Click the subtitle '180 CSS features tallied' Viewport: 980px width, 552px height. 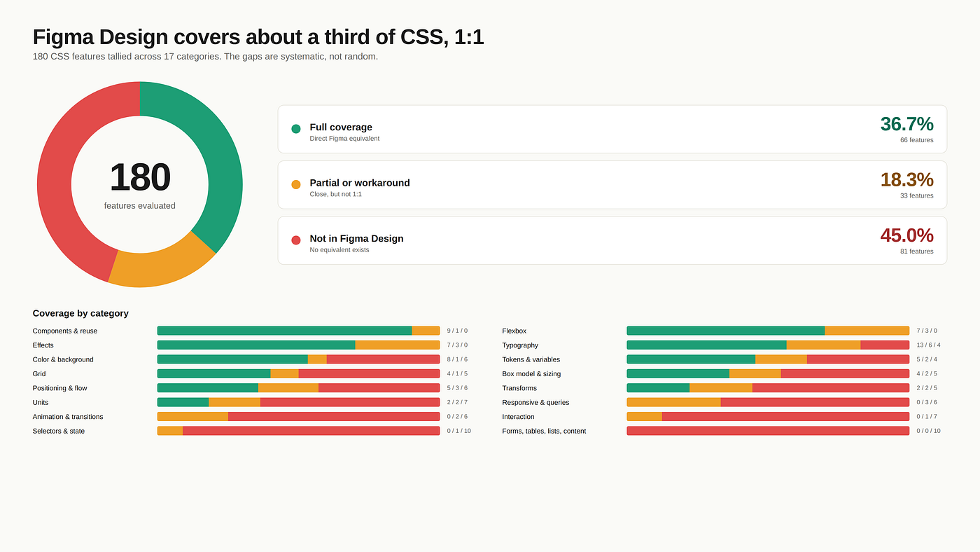coord(205,57)
